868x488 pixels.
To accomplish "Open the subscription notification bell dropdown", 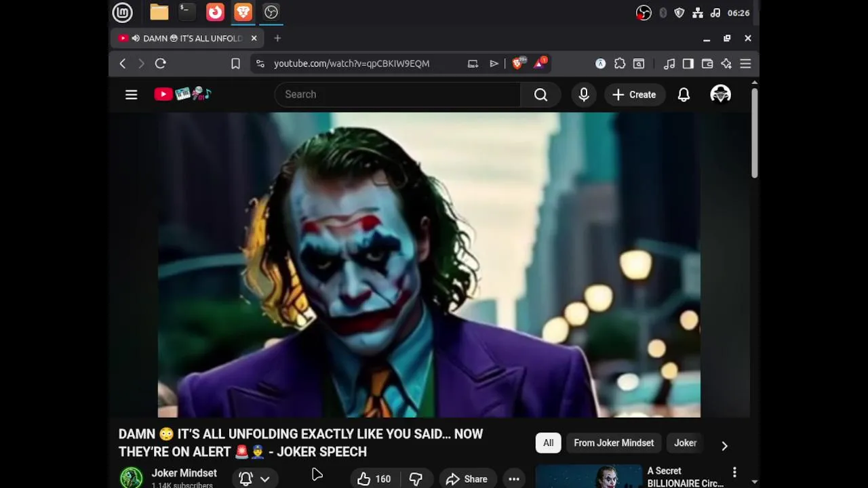I will (x=255, y=479).
